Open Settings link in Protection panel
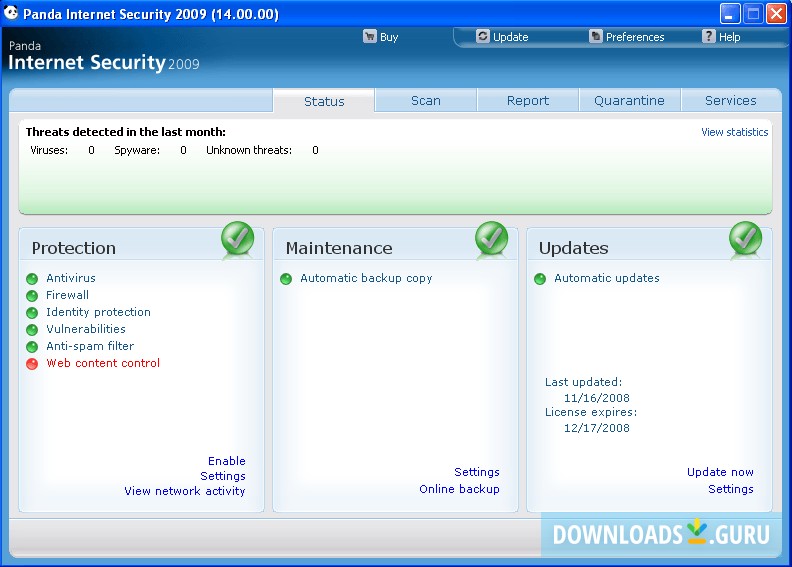 [x=223, y=476]
